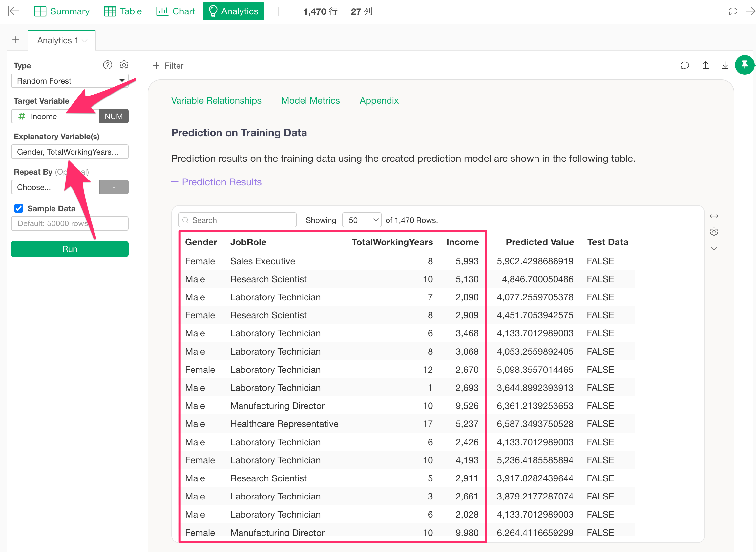Open the Analytics 1 tab chevron menu
Viewport: 756px width, 552px height.
85,41
